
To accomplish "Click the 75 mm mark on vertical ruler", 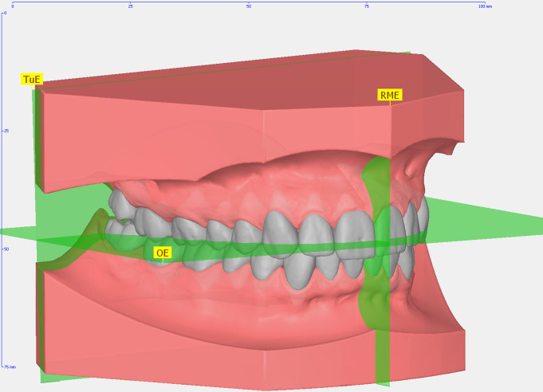I will pyautogui.click(x=10, y=367).
